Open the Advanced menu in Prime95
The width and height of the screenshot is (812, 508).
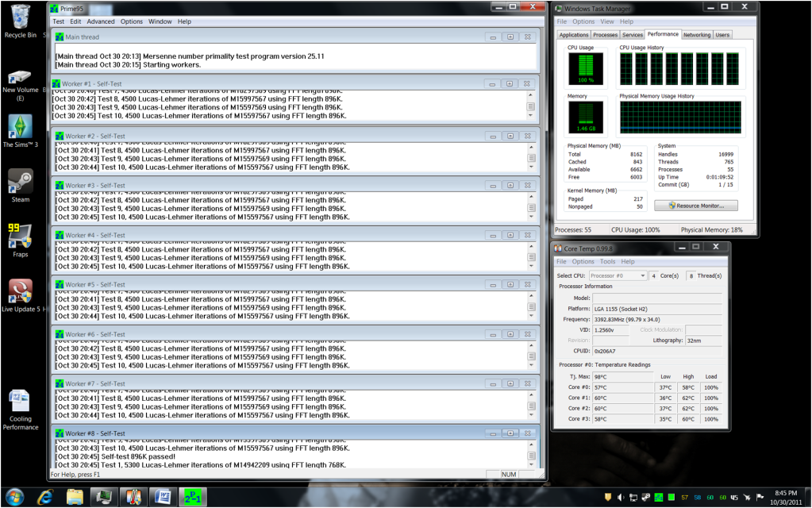pos(101,21)
